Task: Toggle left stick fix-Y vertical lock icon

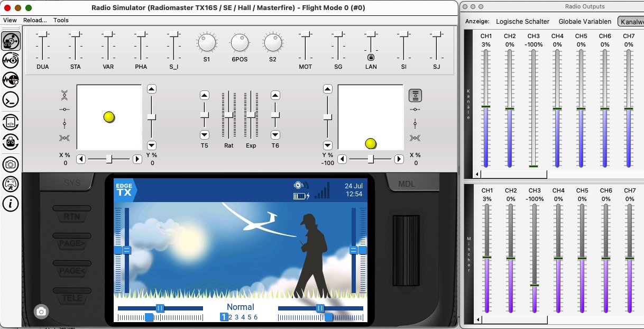Action: tap(65, 124)
